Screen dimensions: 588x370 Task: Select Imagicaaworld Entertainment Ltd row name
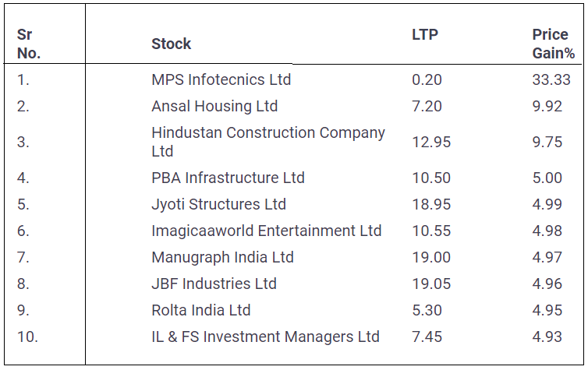[x=266, y=231]
